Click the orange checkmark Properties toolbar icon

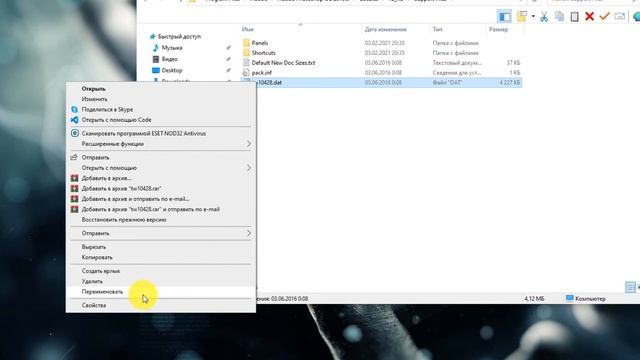tap(604, 16)
